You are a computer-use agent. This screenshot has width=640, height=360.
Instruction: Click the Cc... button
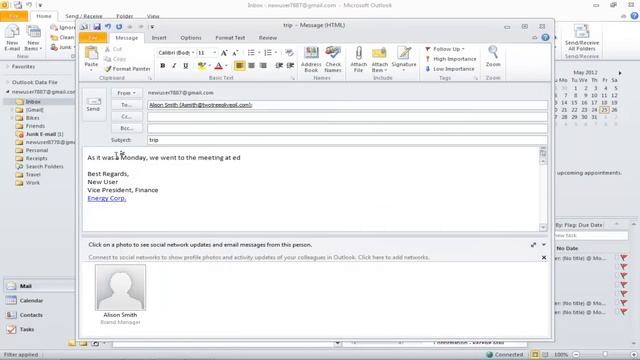[x=126, y=117]
